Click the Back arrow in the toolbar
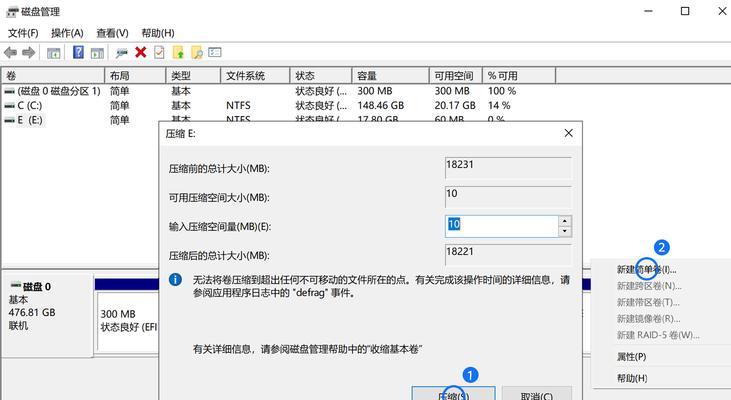The image size is (731, 400). pos(10,53)
